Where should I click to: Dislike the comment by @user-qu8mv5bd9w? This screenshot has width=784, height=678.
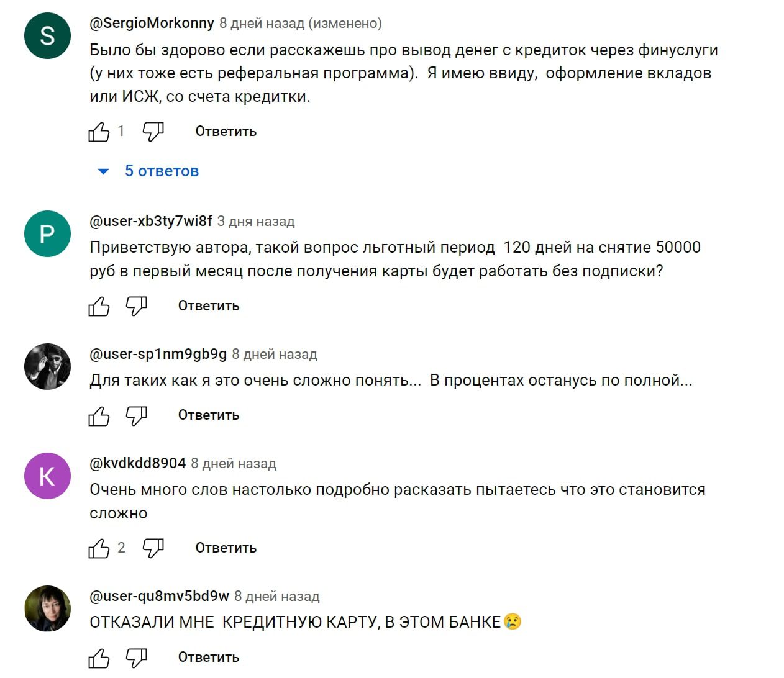pos(136,658)
